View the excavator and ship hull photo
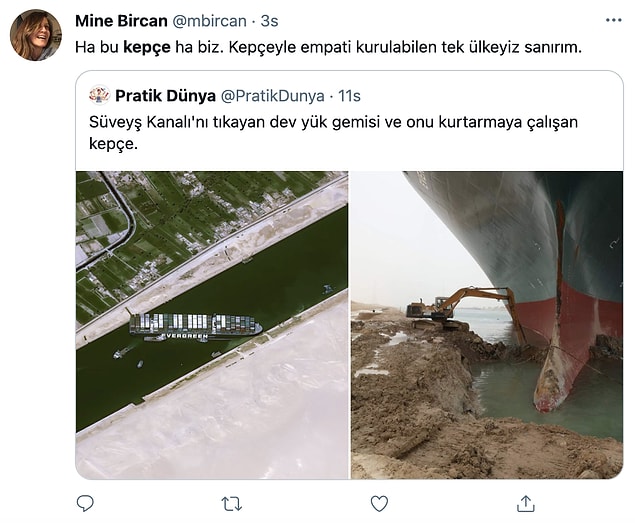This screenshot has width=635, height=523. pyautogui.click(x=487, y=325)
